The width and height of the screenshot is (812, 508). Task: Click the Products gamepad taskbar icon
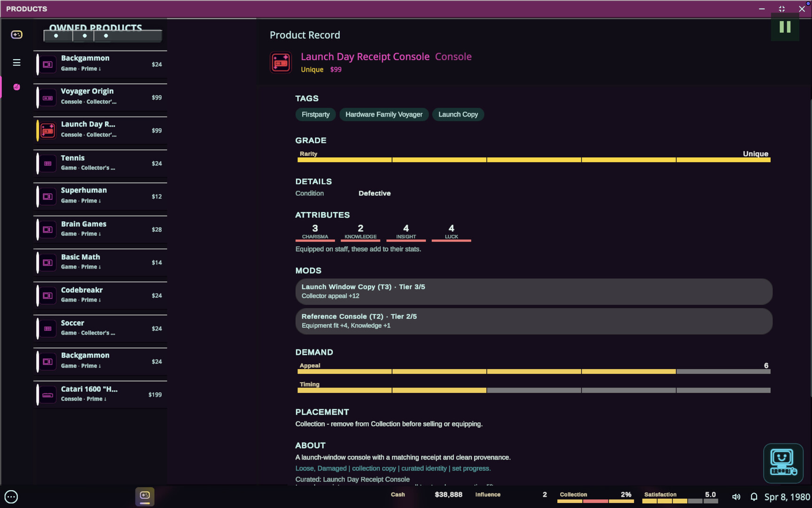145,496
